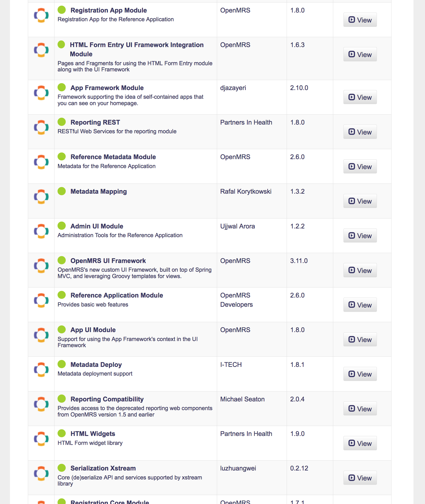Viewport: 425px width, 504px height.
Task: View the Reference Metadata Module
Action: (360, 167)
